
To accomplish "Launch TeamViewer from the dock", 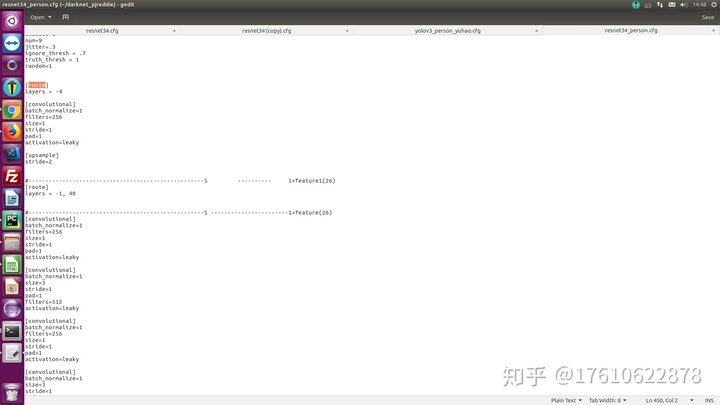I will (x=11, y=43).
